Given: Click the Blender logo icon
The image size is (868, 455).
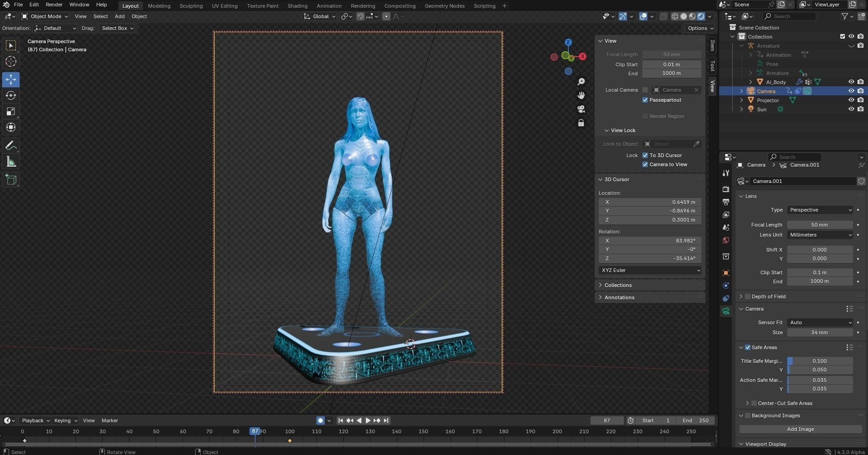Looking at the screenshot, I should tap(6, 5).
